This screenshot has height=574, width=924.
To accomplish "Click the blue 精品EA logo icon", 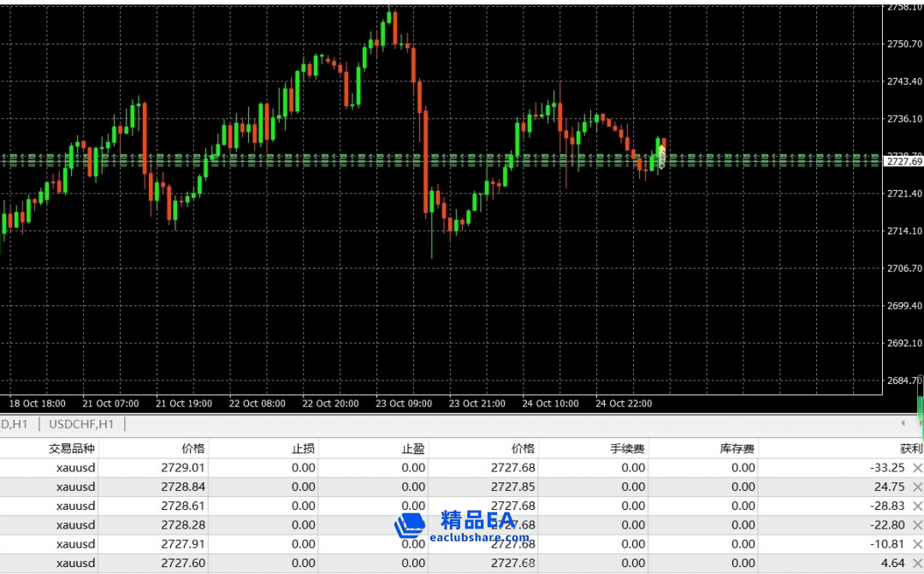I will (410, 525).
